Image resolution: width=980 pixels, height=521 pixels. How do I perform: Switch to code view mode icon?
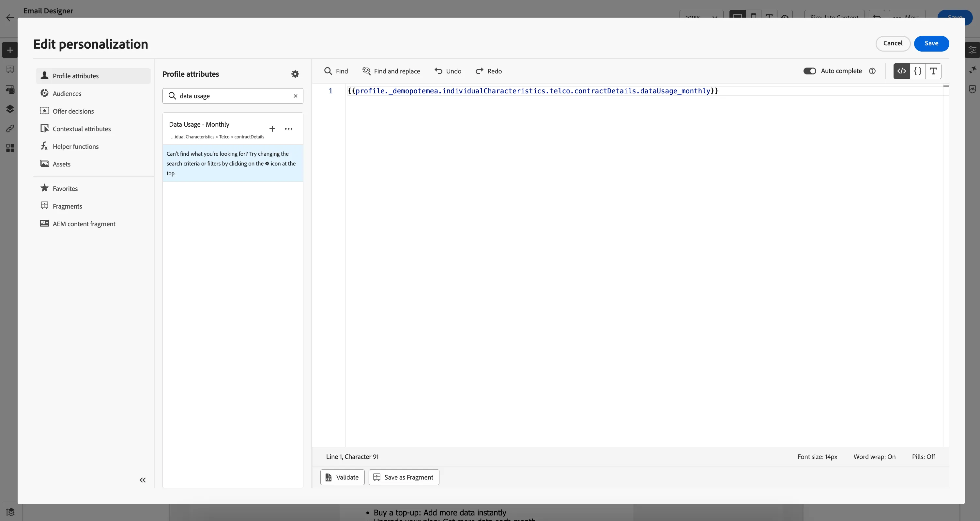point(902,71)
